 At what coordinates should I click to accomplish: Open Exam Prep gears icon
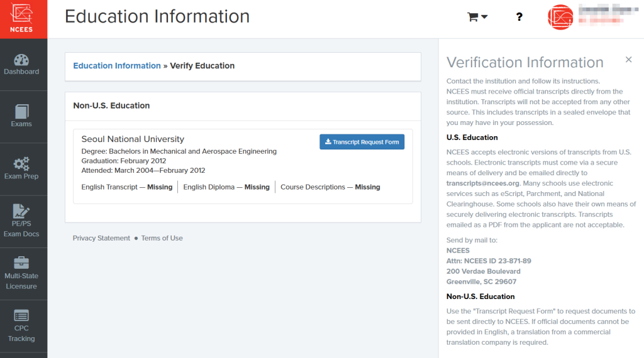tap(21, 164)
